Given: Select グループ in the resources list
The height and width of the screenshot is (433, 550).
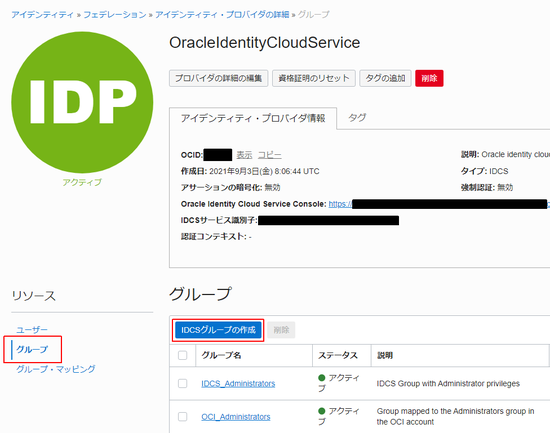Looking at the screenshot, I should (x=32, y=349).
